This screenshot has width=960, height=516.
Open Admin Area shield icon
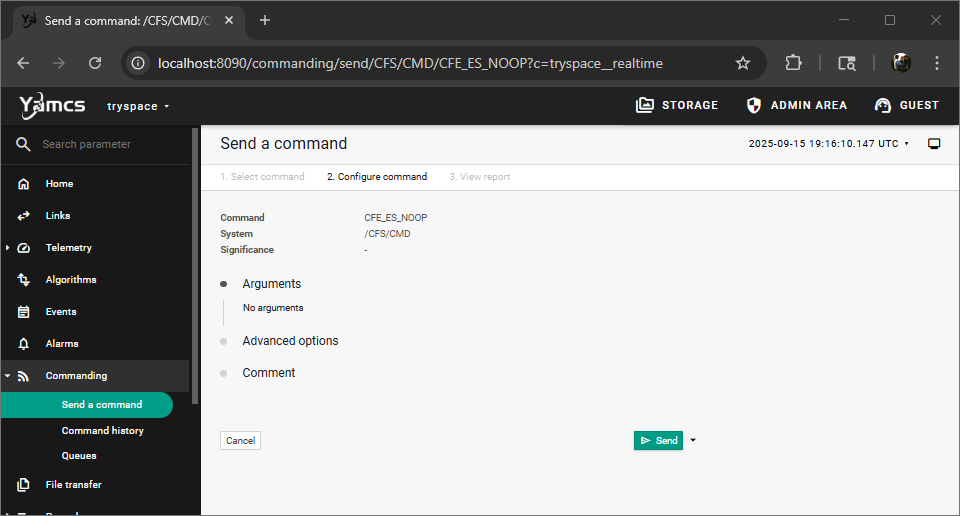tap(754, 105)
